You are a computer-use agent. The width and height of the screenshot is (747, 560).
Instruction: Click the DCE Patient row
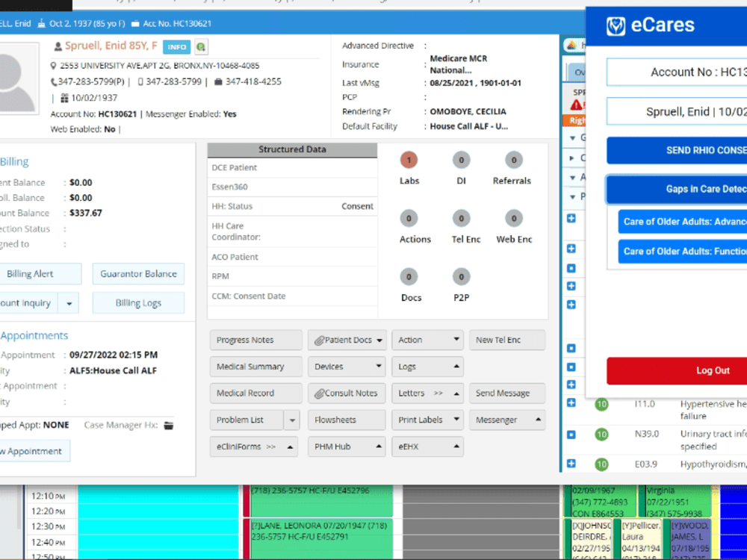click(293, 167)
